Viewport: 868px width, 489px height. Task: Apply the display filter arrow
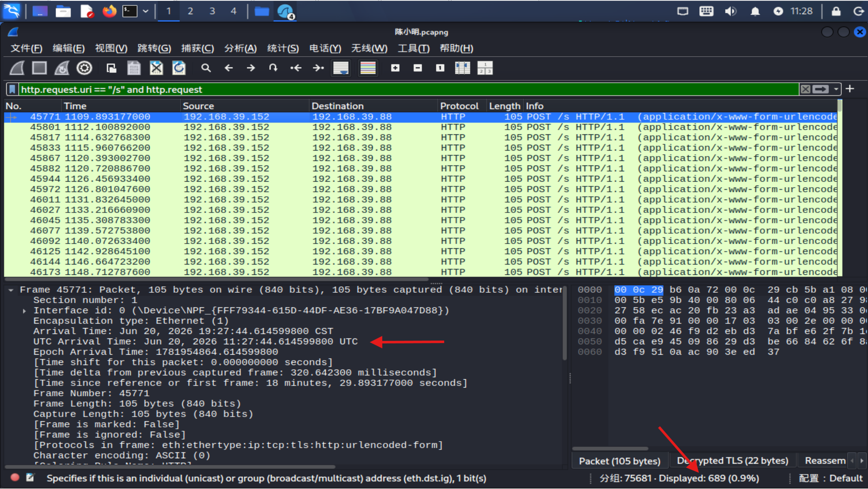point(821,89)
